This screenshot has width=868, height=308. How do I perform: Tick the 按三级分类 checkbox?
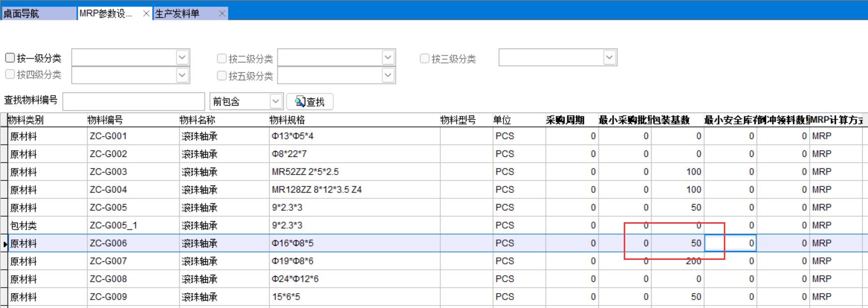click(x=425, y=59)
